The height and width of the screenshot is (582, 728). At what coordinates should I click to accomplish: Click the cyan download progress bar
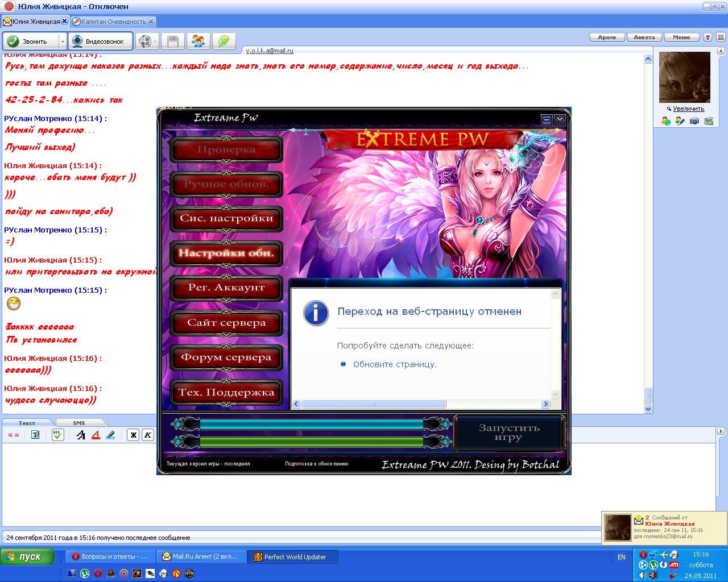tap(312, 425)
